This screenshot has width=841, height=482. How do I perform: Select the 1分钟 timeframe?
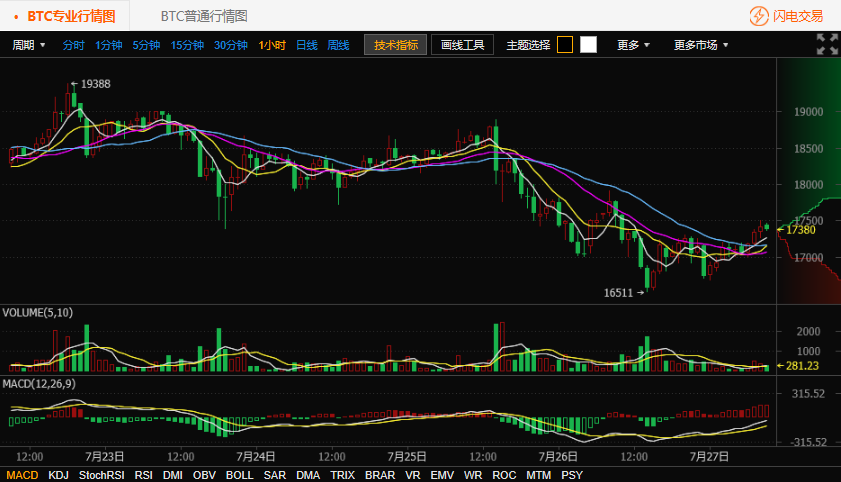point(109,45)
